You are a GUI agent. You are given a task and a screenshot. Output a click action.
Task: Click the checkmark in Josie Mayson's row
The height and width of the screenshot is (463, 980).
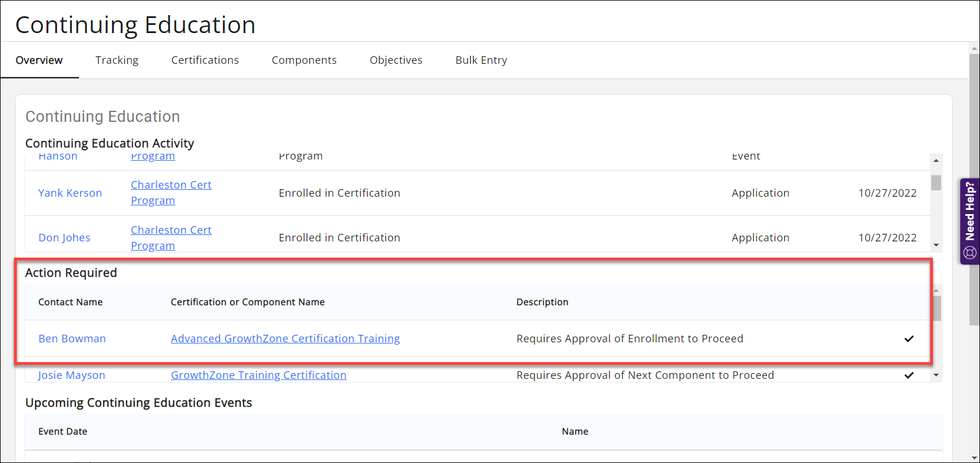[909, 375]
